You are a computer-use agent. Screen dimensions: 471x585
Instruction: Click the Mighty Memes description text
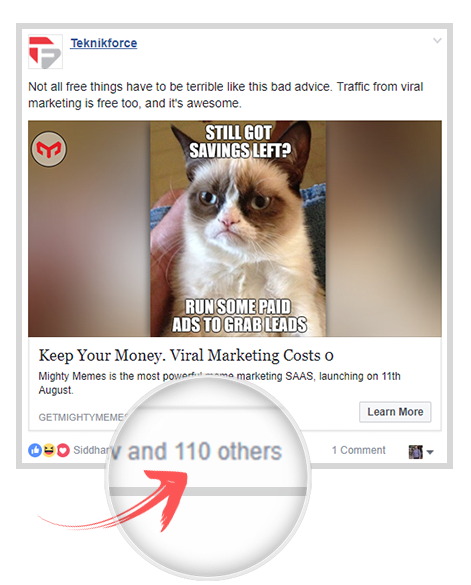(x=219, y=383)
